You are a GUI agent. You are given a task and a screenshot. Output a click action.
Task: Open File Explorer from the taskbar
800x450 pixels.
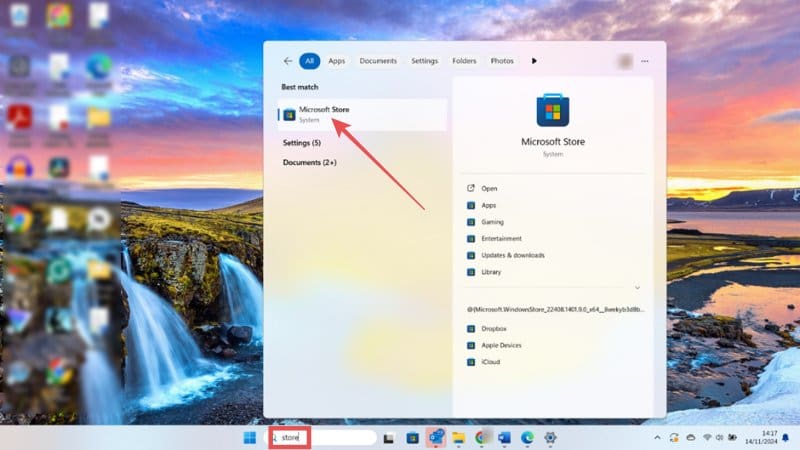[x=459, y=438]
